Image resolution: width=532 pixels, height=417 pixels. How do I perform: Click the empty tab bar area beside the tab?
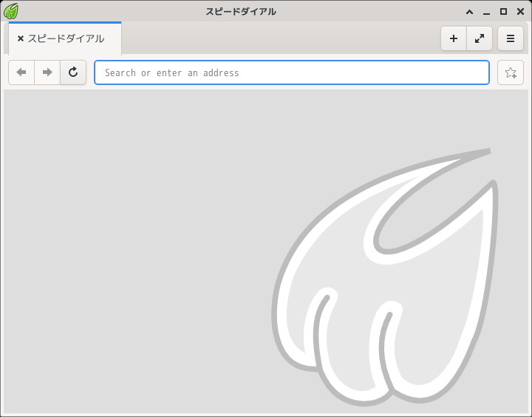280,38
